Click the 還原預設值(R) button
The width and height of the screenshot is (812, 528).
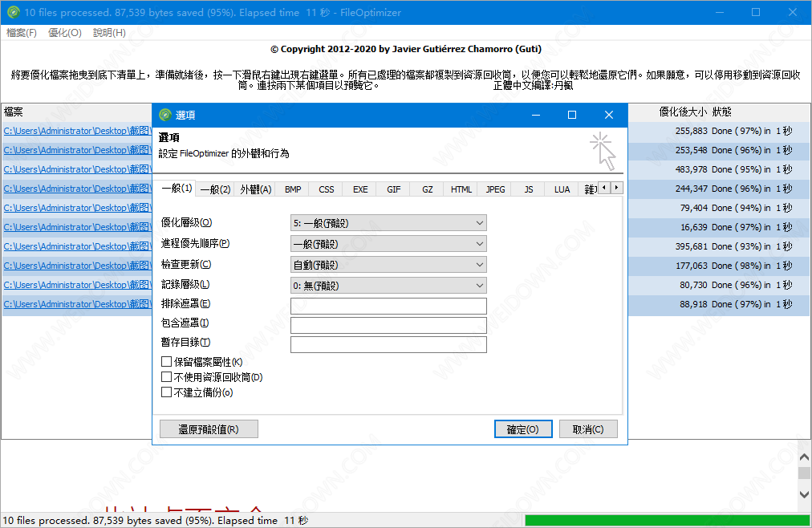tap(209, 429)
